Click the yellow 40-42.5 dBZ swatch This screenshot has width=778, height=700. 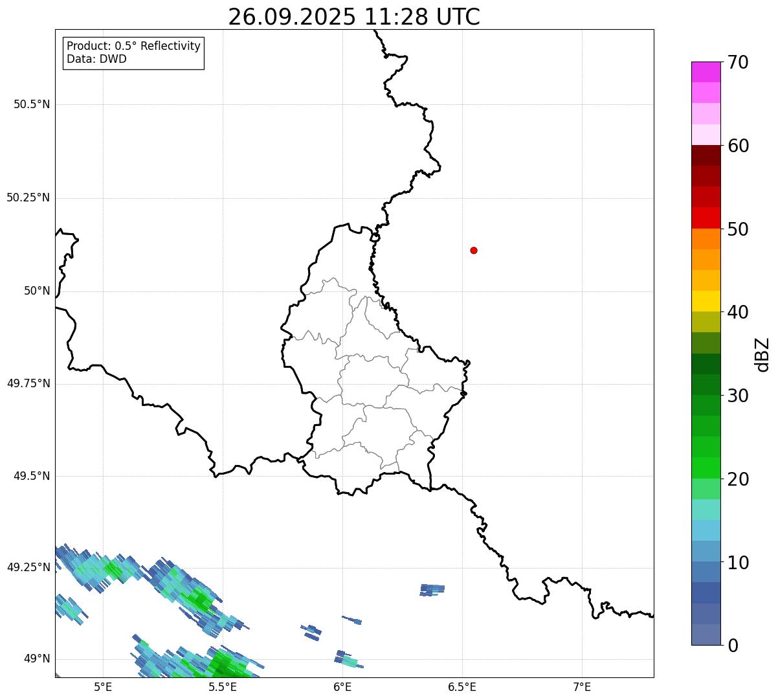[x=706, y=301]
